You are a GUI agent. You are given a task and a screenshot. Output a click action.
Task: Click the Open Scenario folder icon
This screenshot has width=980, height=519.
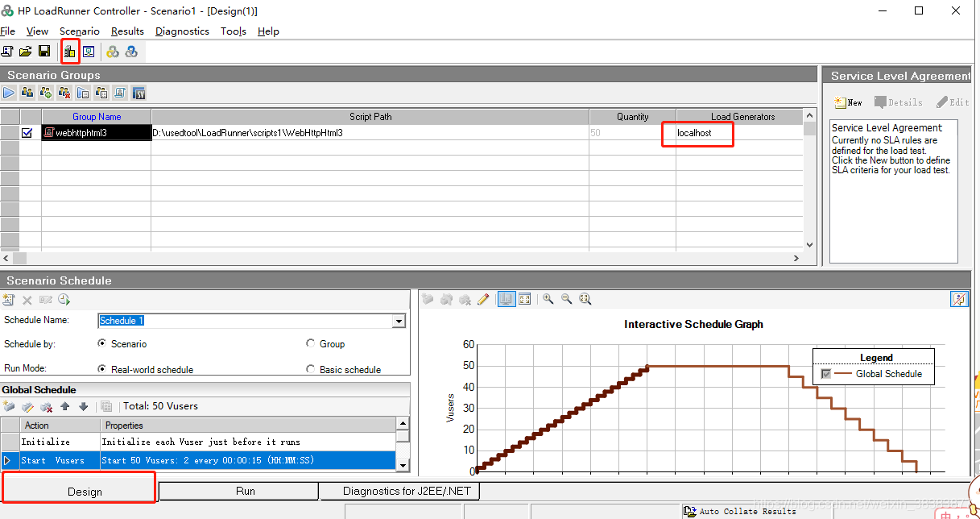click(x=26, y=52)
